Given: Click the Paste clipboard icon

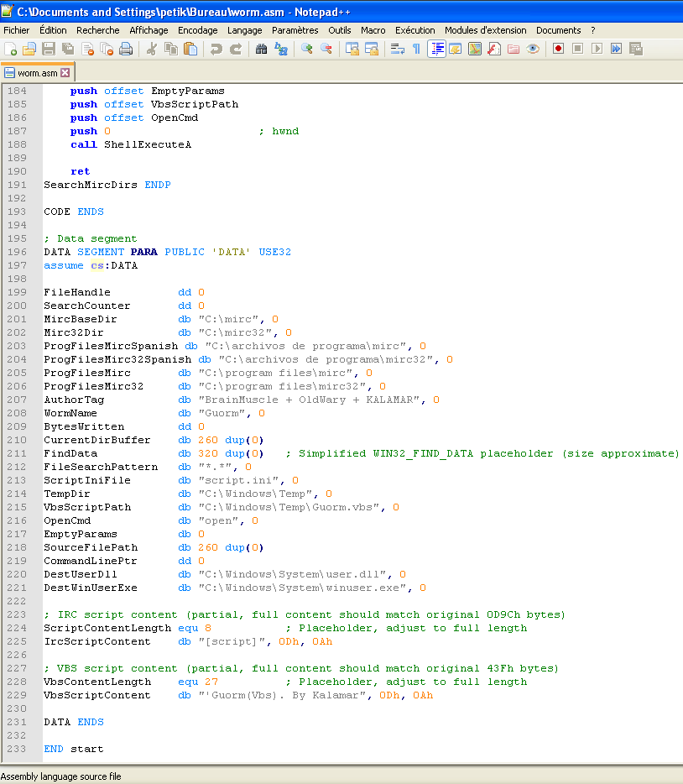Looking at the screenshot, I should [190, 49].
